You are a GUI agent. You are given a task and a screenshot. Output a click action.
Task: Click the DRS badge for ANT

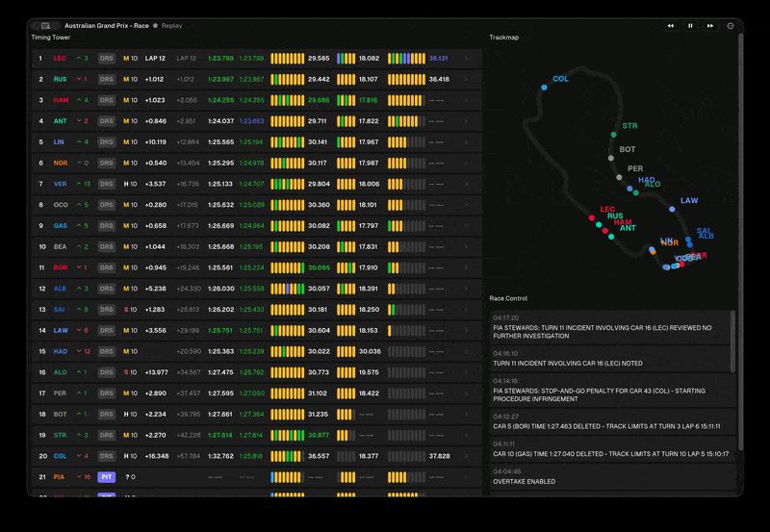[107, 121]
